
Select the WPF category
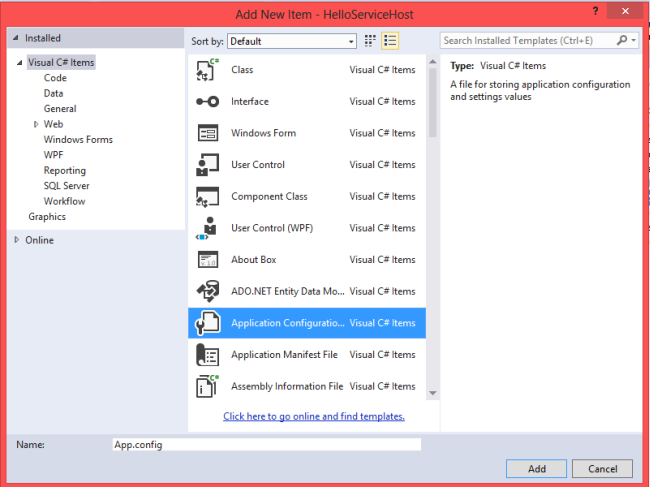pyautogui.click(x=53, y=155)
